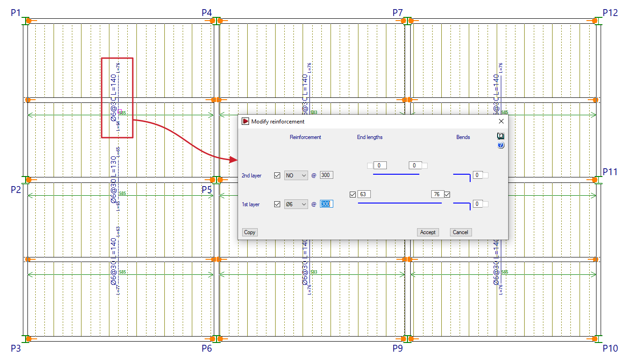Click the Modify reinforcement title bar app icon

[x=245, y=121]
